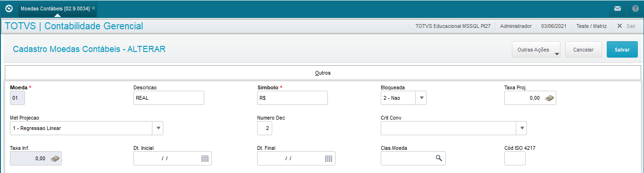
Task: Select the Outros section tab
Action: (323, 73)
